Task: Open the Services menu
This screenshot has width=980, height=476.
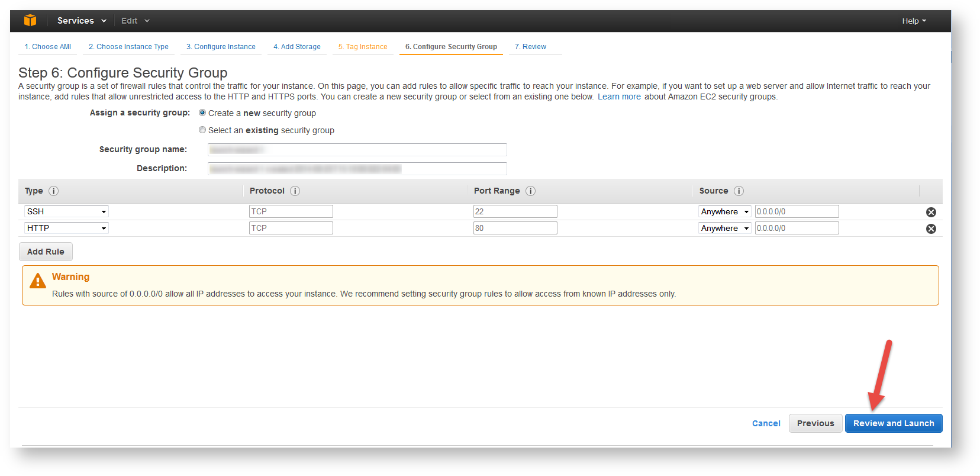Action: (x=82, y=21)
